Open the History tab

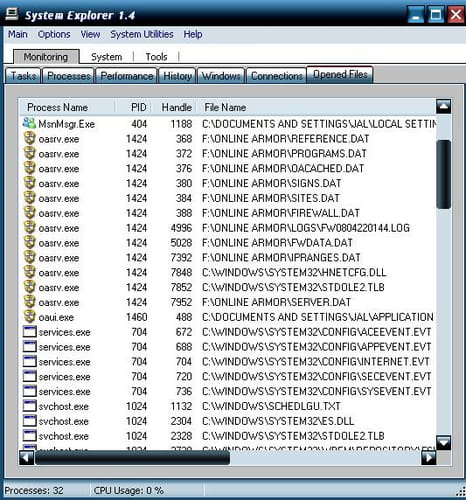(177, 76)
